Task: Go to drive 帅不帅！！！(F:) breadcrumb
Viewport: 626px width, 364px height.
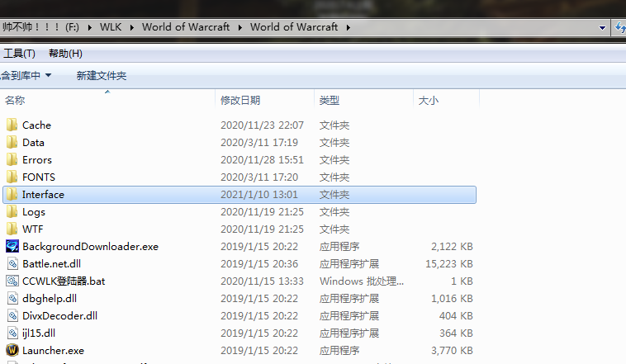Action: (x=40, y=27)
